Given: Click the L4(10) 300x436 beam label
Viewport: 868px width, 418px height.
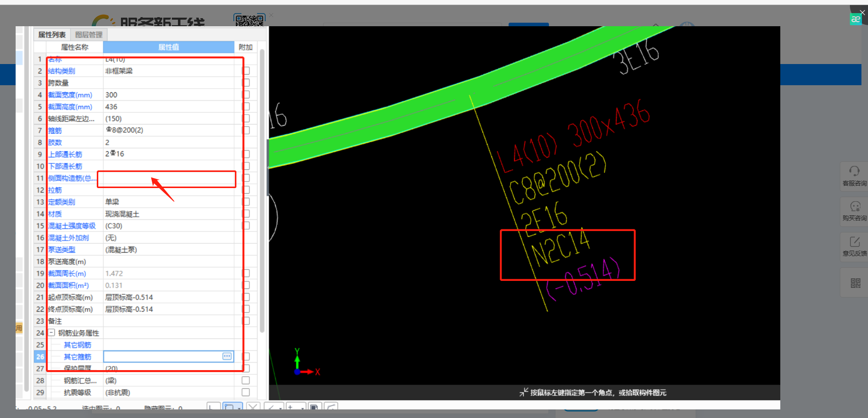Looking at the screenshot, I should 573,136.
